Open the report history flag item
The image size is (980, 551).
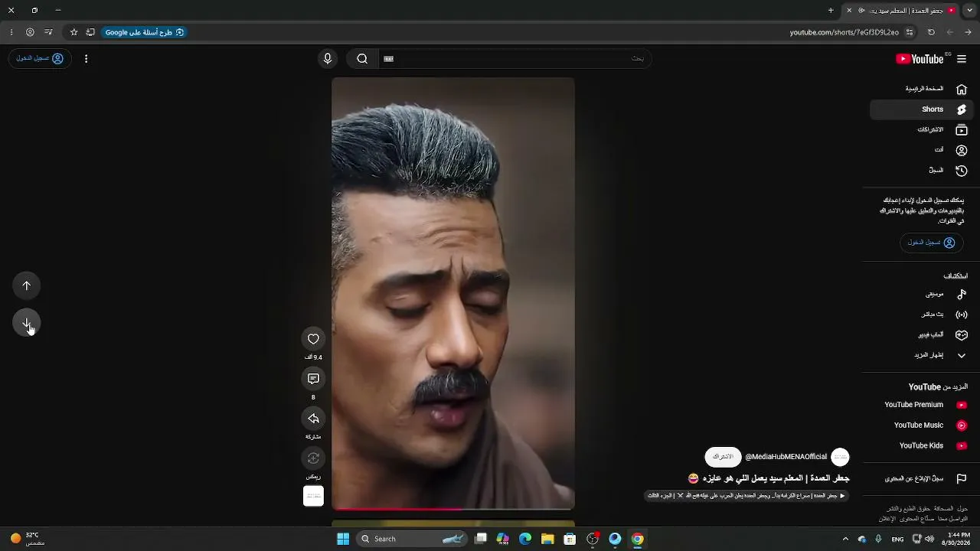point(922,478)
